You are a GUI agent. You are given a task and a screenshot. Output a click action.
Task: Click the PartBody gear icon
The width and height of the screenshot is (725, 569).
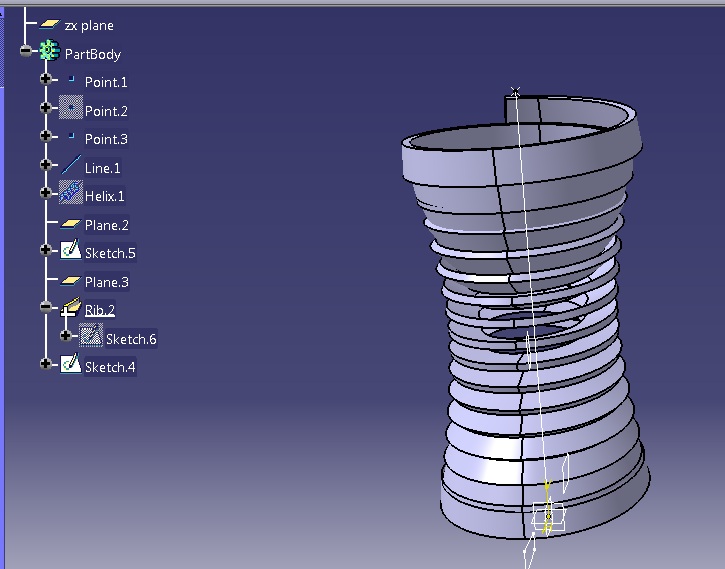pyautogui.click(x=49, y=51)
